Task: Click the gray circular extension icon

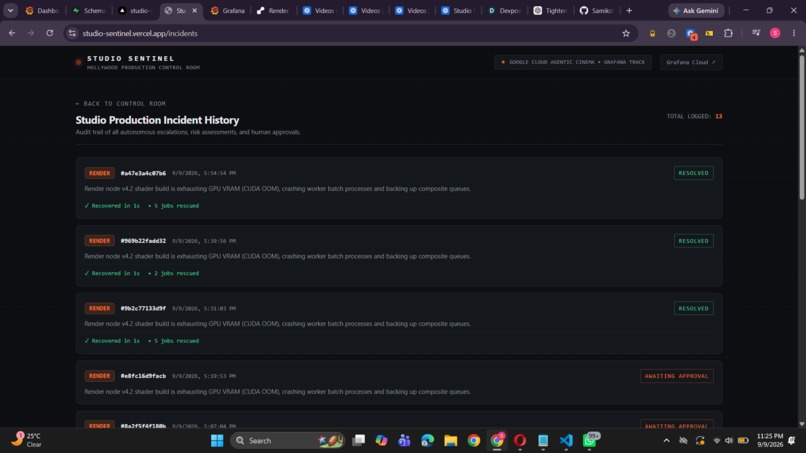Action: click(x=671, y=33)
